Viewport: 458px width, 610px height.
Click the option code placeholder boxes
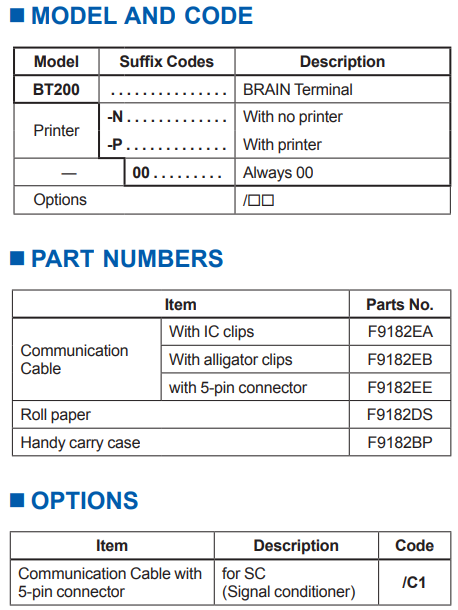point(258,200)
